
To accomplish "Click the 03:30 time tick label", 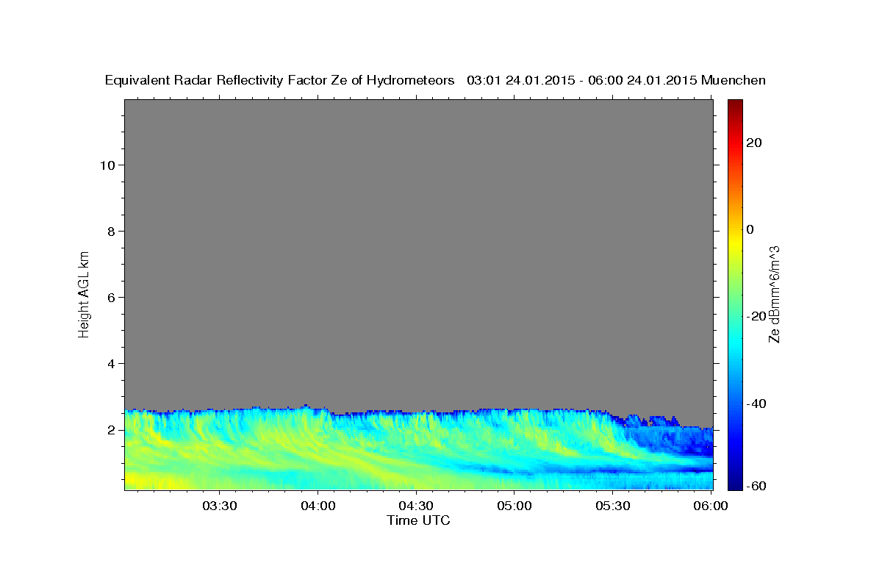I will pyautogui.click(x=220, y=506).
